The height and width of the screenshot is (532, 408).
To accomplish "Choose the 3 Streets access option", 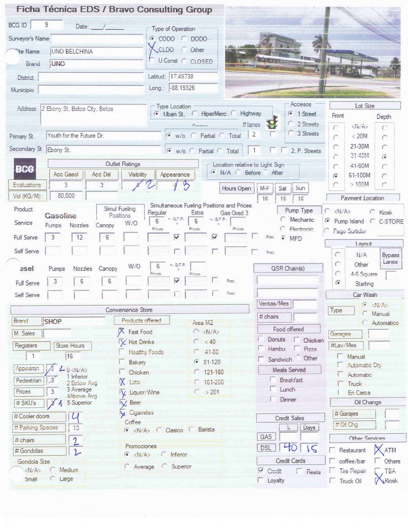I will tap(290, 133).
